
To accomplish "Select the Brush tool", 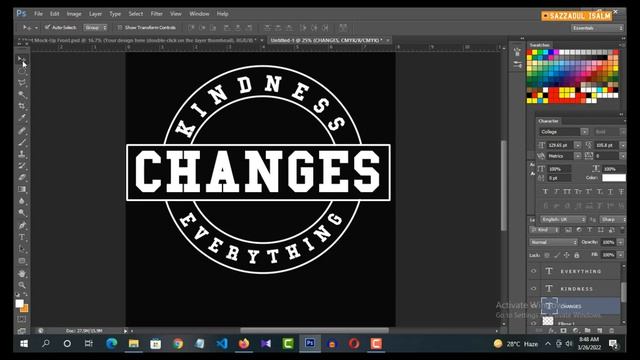I will click(22, 142).
